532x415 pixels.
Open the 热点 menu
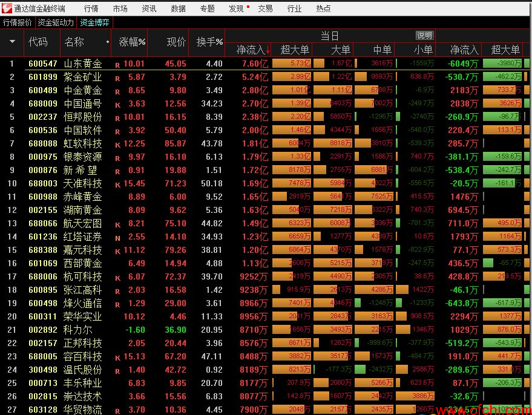coord(323,8)
